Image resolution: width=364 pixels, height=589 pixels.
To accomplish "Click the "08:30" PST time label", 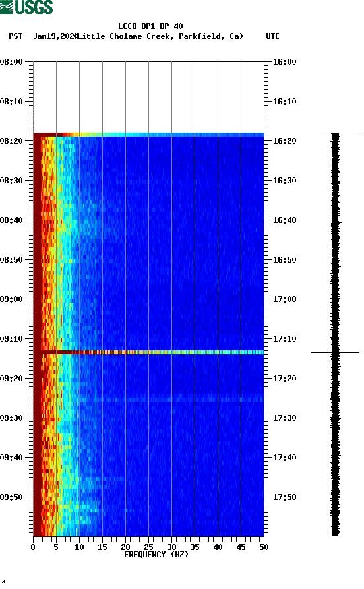I will [x=12, y=181].
